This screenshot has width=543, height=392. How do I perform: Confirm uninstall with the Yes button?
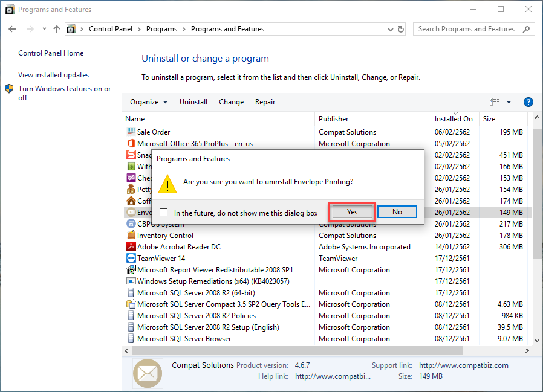352,212
